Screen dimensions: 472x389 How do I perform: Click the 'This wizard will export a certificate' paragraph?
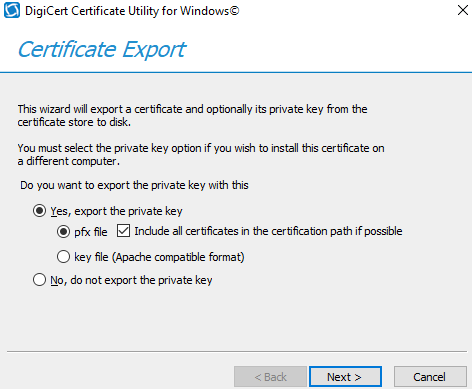click(x=192, y=115)
